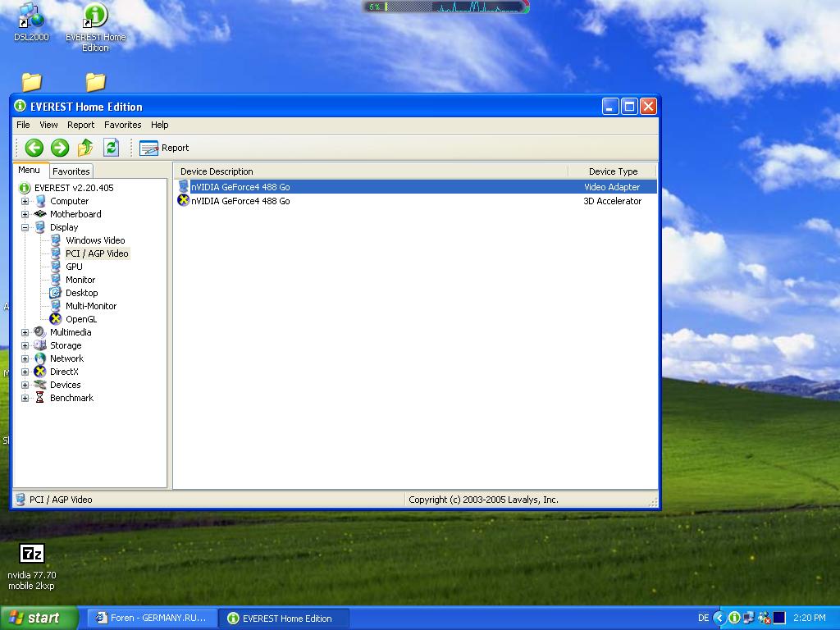The image size is (840, 630).
Task: Switch to the Favorites tab
Action: [71, 171]
